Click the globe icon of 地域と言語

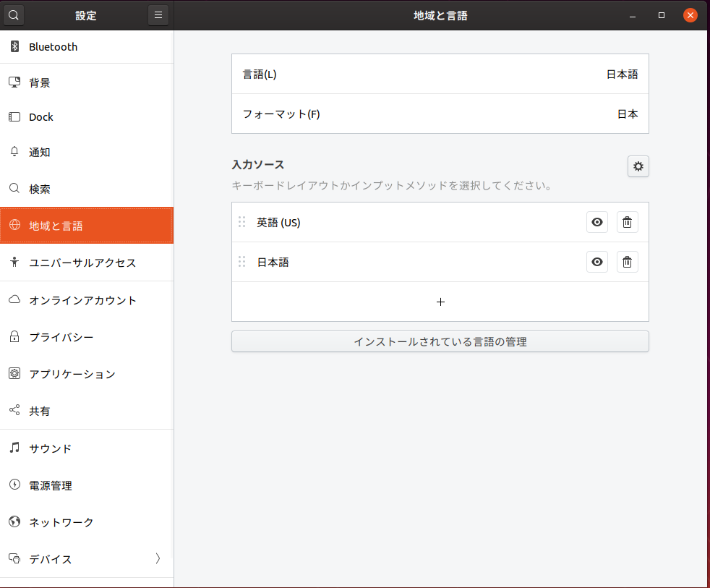pyautogui.click(x=14, y=225)
